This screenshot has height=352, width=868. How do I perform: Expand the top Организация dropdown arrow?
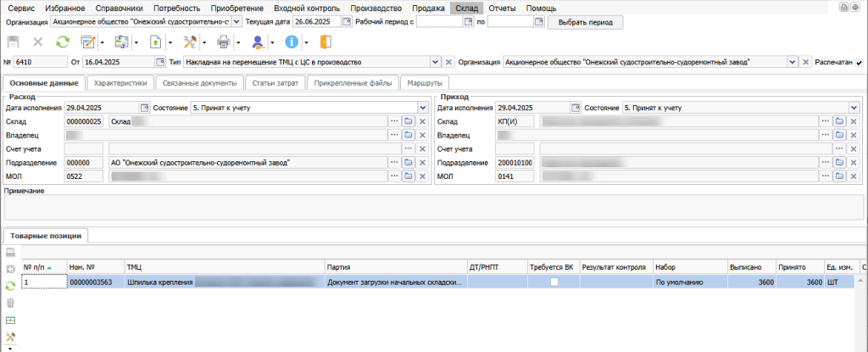pos(236,22)
